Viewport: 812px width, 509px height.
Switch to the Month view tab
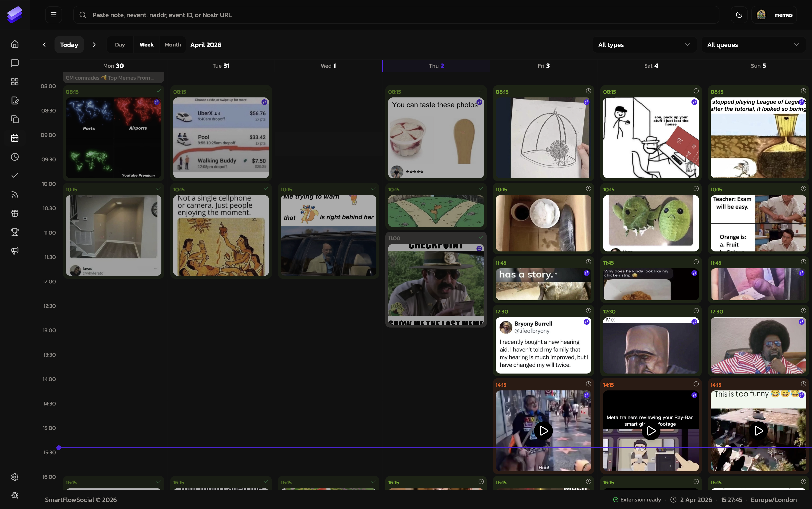173,45
